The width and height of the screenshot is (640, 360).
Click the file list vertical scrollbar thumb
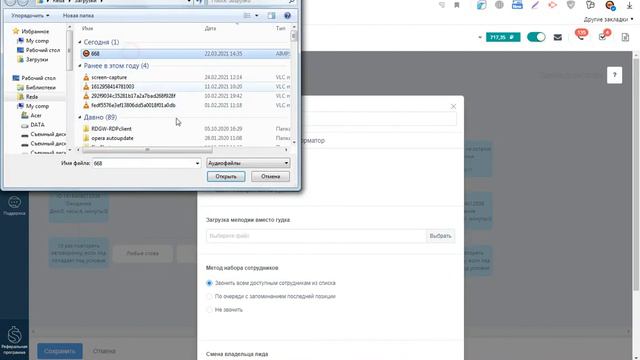coord(294,36)
